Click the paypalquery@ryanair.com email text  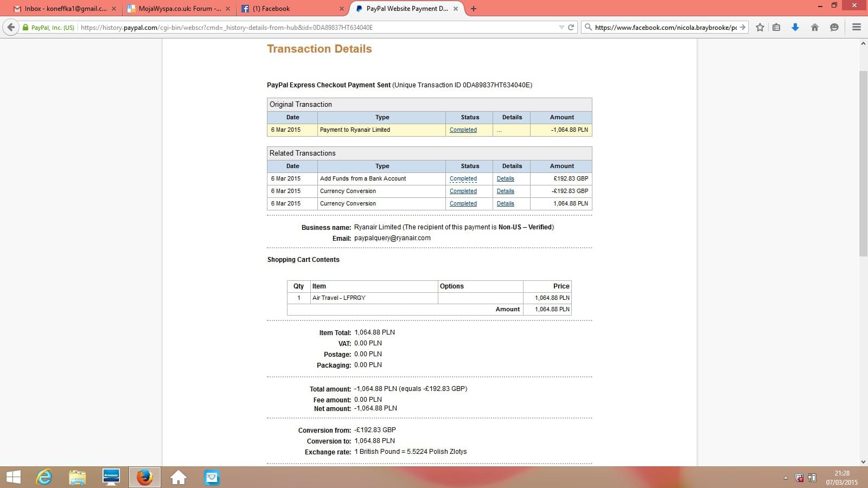(392, 238)
